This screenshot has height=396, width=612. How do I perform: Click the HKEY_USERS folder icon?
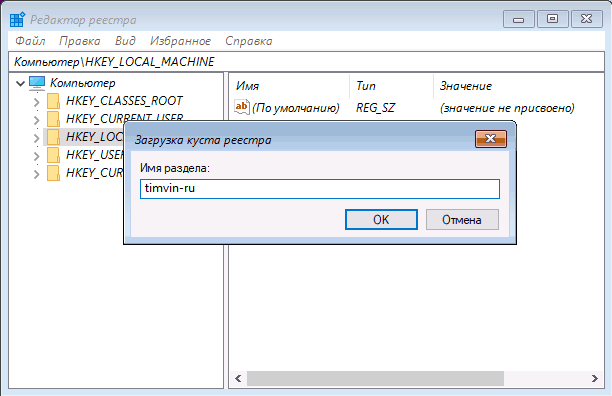(x=53, y=154)
